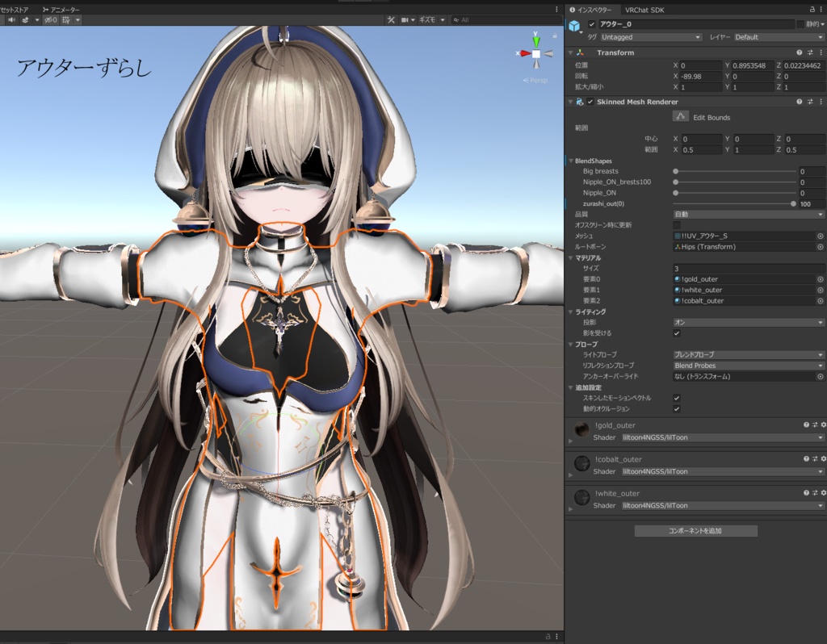The image size is (827, 644).
Task: Open !white_outer material preset icon
Action: [815, 493]
